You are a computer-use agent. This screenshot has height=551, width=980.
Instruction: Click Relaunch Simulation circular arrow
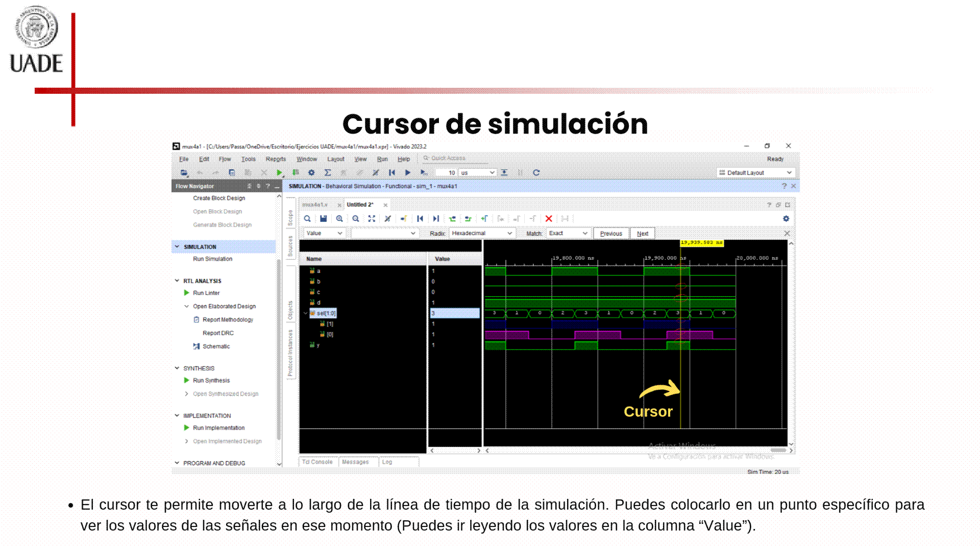point(536,173)
